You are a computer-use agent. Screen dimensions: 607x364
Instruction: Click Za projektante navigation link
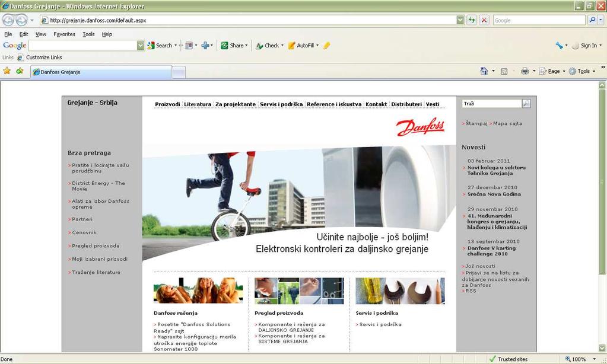236,104
